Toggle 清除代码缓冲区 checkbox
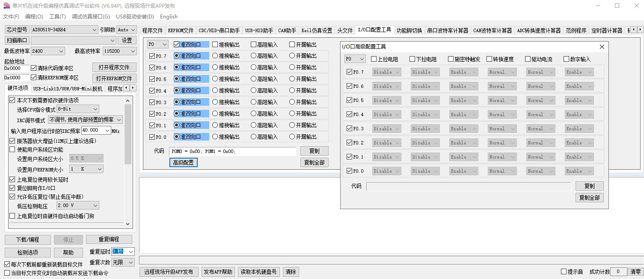This screenshot has width=644, height=279. pyautogui.click(x=34, y=68)
